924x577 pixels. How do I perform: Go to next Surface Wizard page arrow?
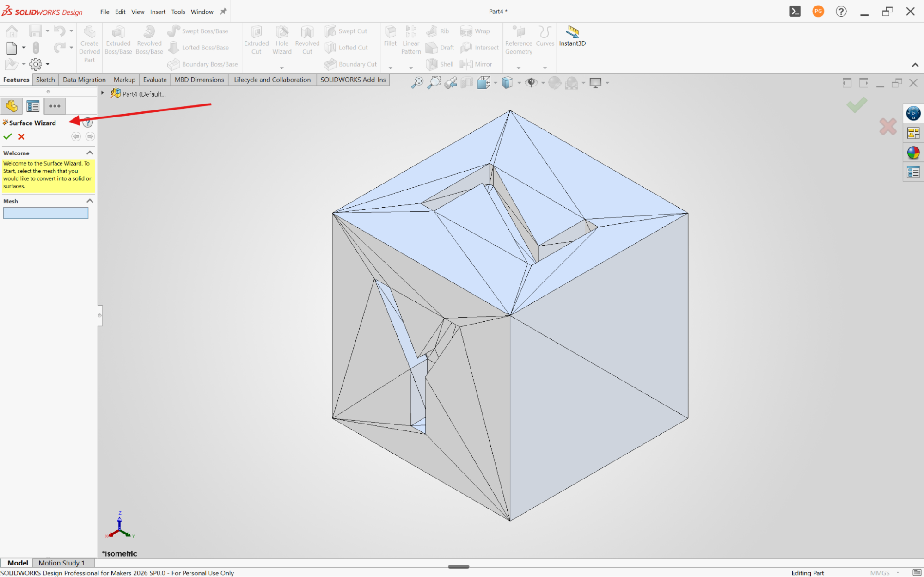[x=90, y=136]
